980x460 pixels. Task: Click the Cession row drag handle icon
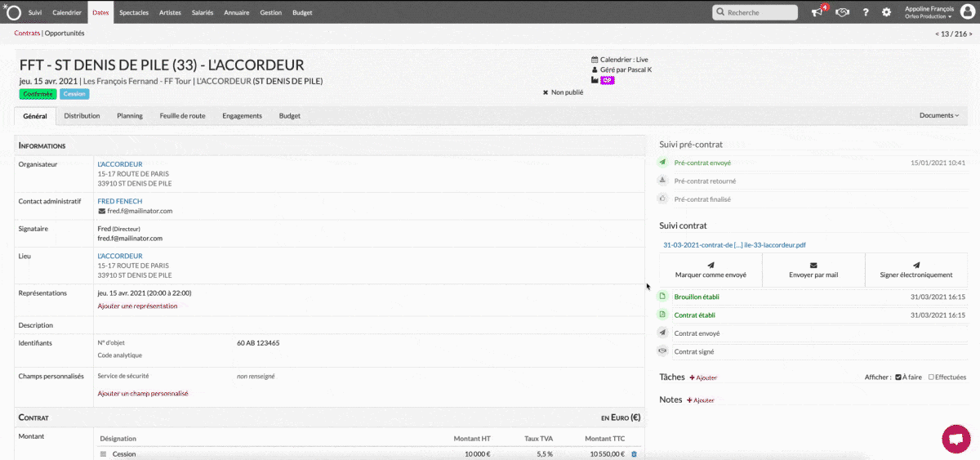click(x=104, y=454)
